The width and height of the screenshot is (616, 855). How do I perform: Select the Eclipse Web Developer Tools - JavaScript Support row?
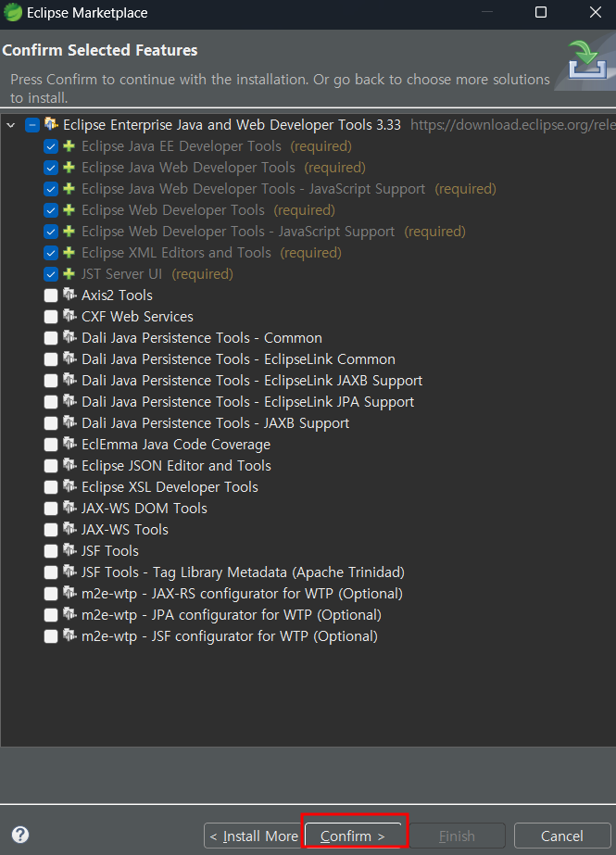coord(308,232)
